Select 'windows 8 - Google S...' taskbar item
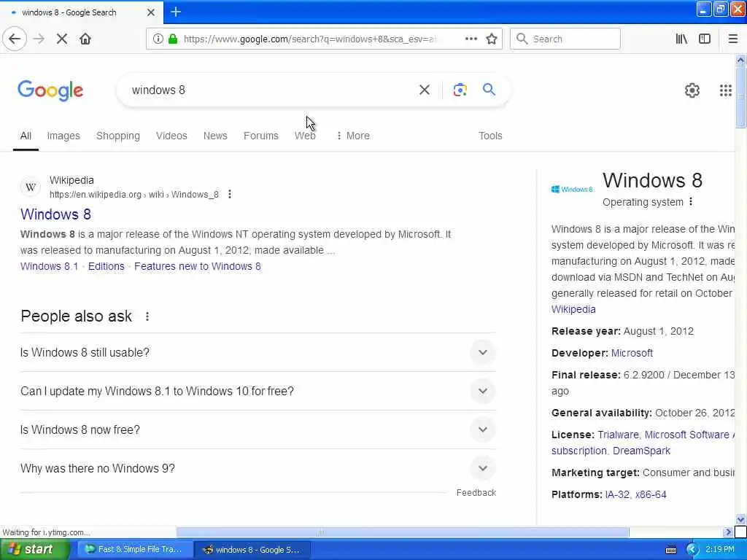 pyautogui.click(x=252, y=550)
